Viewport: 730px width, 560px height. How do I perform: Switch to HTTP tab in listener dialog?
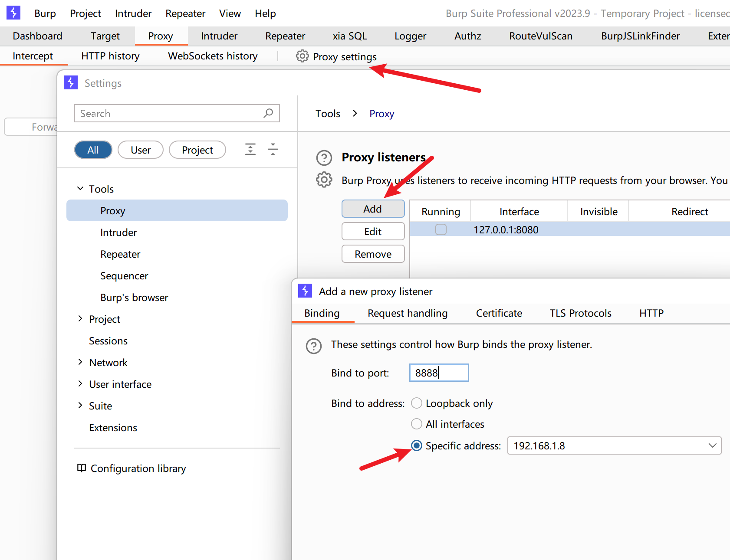tap(651, 313)
